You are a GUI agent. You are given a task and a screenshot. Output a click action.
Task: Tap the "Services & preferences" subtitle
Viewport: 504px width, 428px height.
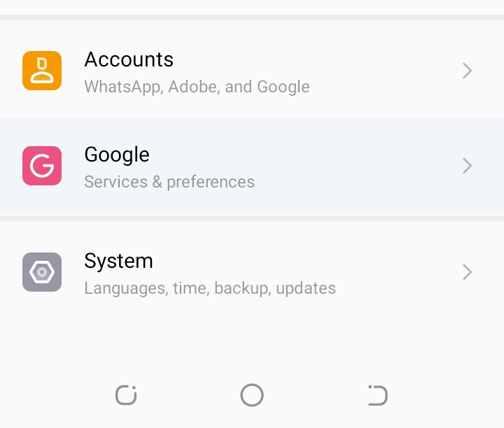(x=169, y=183)
